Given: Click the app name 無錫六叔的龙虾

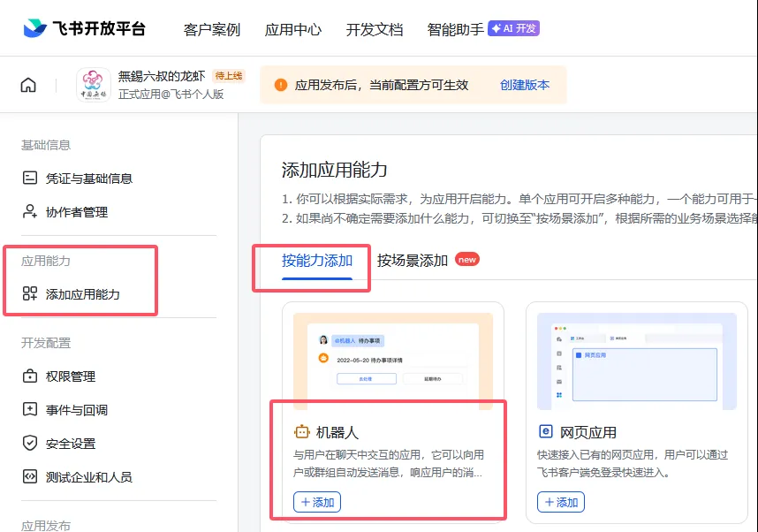Looking at the screenshot, I should (162, 76).
